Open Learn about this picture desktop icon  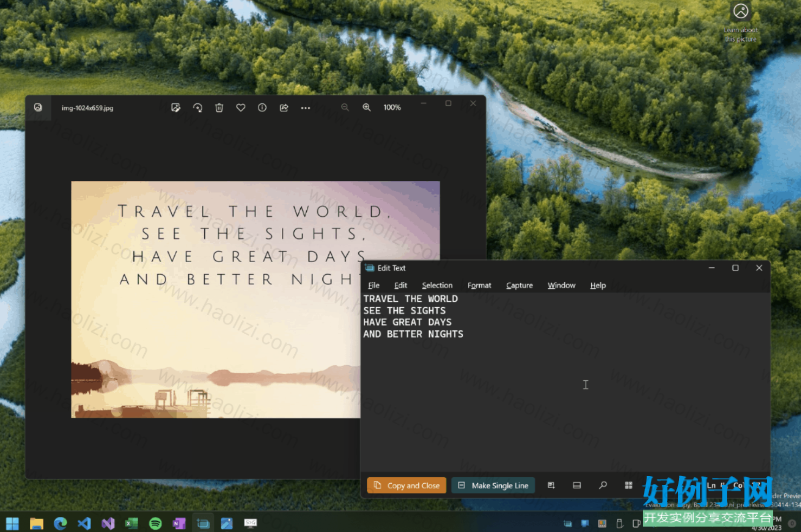pyautogui.click(x=741, y=22)
